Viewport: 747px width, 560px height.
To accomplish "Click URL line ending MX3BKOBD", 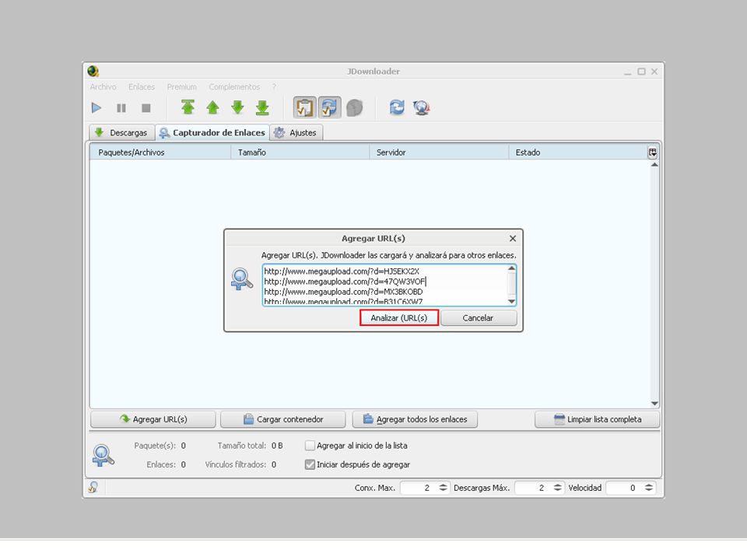I will click(343, 292).
